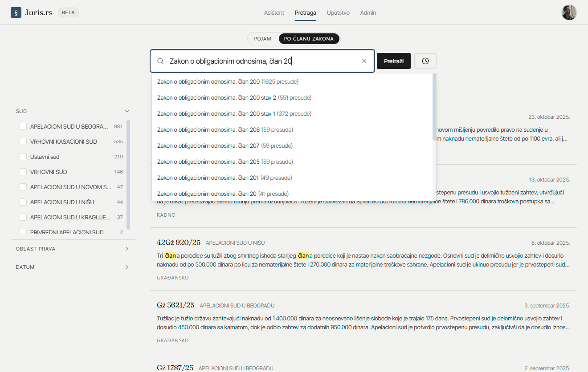Check the VRHOVNI SUD filter box
This screenshot has height=372, width=588.
tap(23, 172)
